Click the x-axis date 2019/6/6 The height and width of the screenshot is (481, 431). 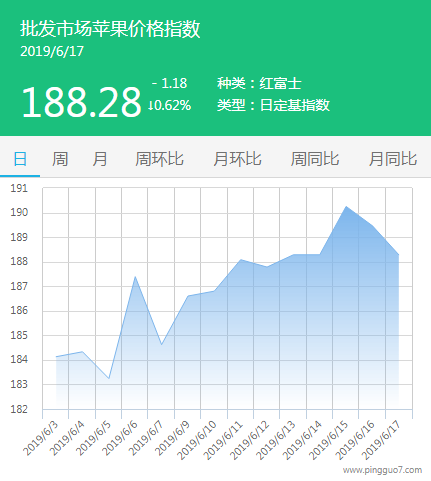point(120,438)
